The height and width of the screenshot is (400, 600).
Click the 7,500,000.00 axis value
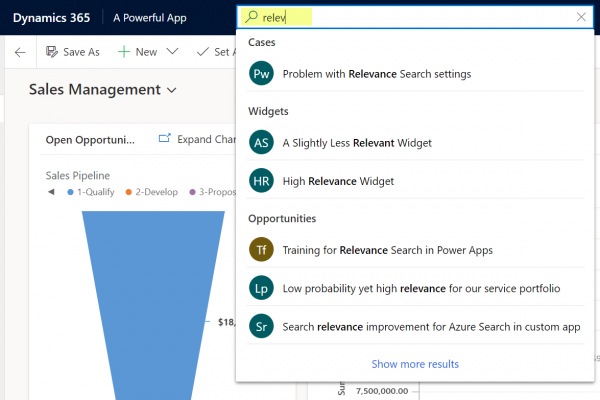tap(382, 391)
